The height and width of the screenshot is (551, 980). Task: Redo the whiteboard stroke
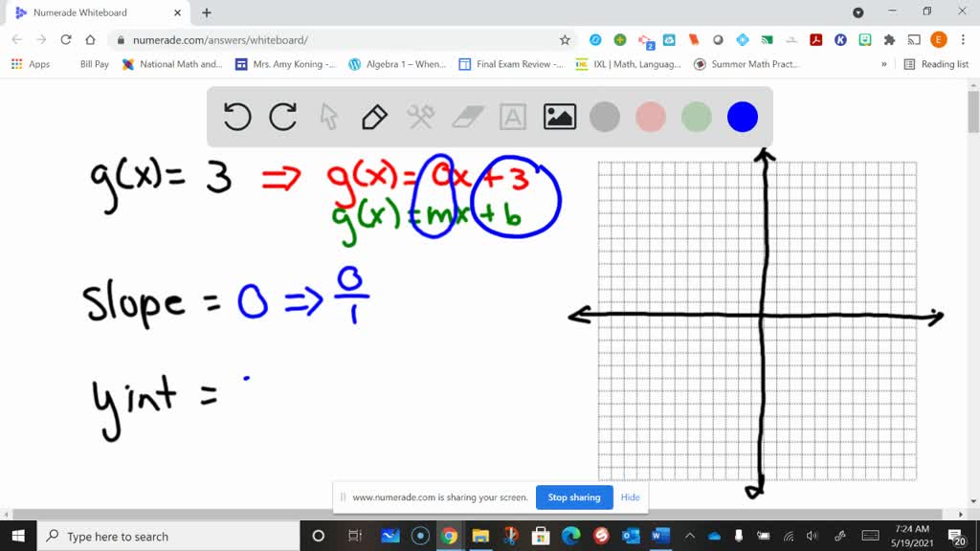click(282, 117)
